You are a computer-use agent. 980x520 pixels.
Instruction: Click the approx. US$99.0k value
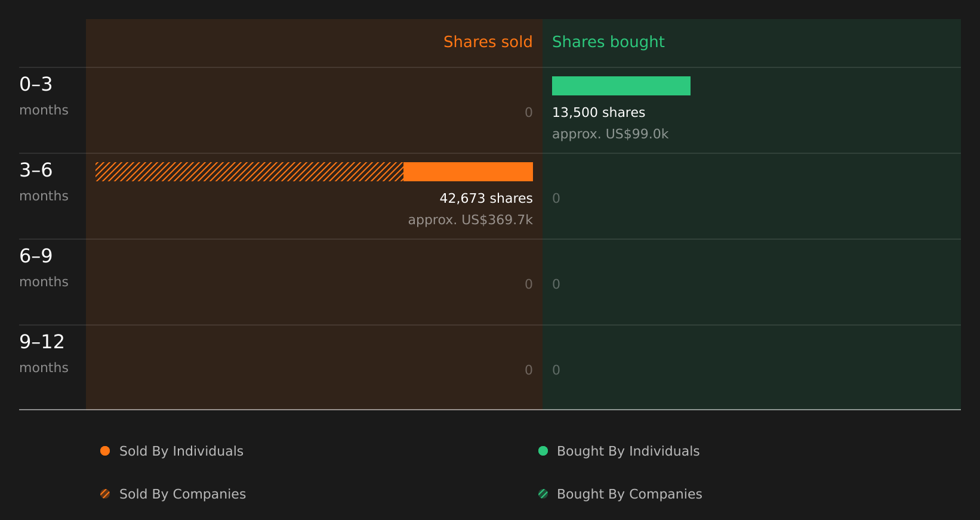point(610,134)
